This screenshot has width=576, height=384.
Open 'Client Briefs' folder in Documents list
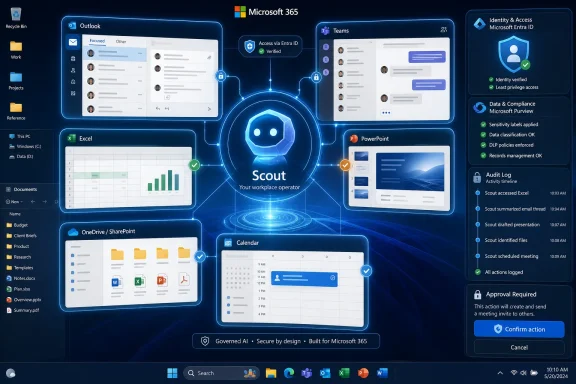point(21,236)
